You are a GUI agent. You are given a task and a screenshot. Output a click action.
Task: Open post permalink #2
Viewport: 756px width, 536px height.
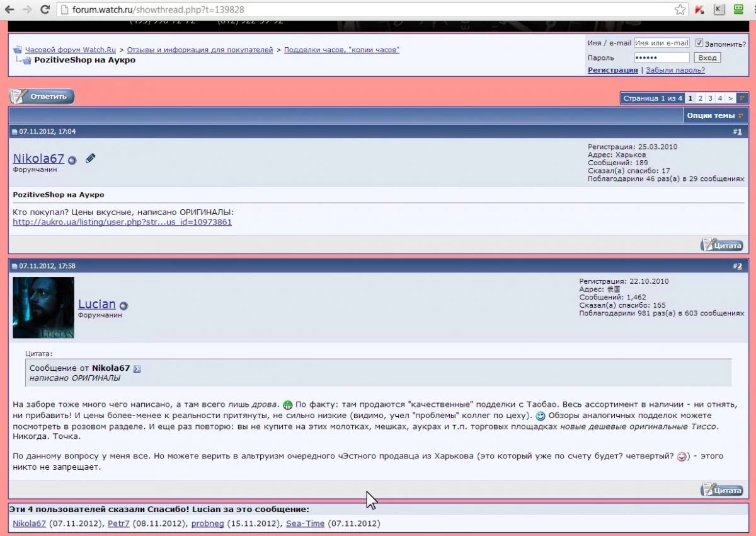(x=739, y=266)
